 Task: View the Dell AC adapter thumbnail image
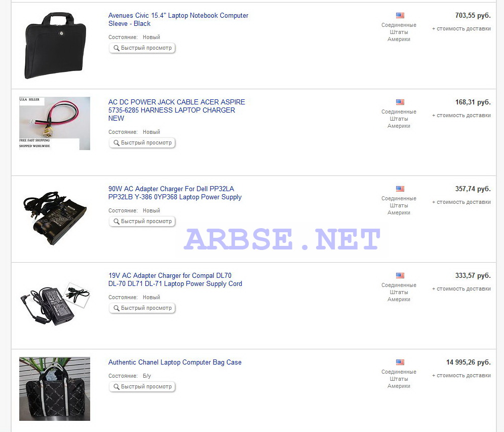pos(55,218)
